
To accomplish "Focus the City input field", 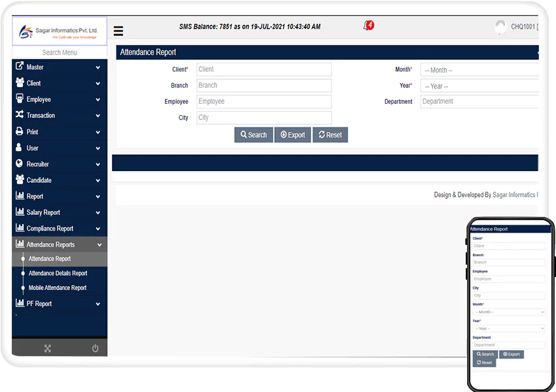I will pyautogui.click(x=264, y=118).
